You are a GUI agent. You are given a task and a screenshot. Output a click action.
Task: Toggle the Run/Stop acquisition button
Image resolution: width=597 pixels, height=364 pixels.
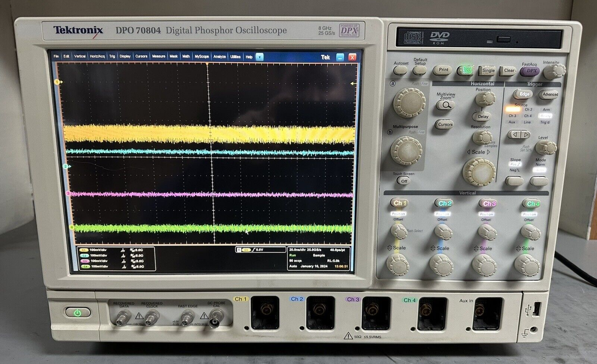click(x=466, y=71)
